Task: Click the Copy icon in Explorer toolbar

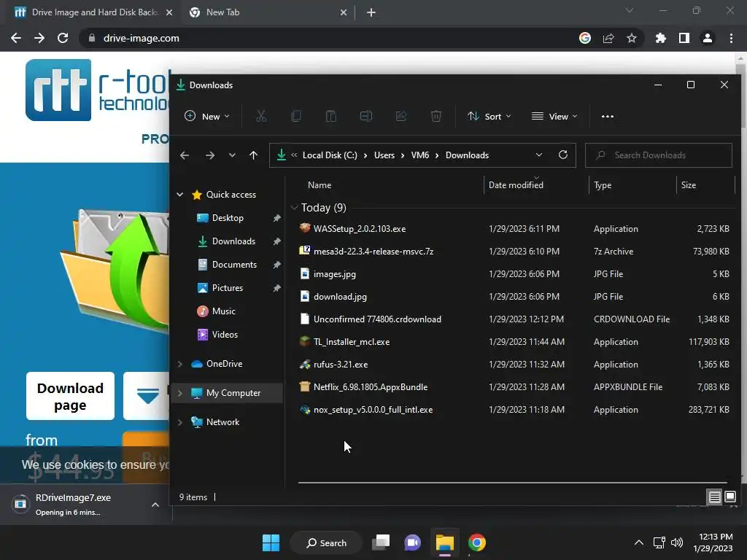Action: point(296,116)
